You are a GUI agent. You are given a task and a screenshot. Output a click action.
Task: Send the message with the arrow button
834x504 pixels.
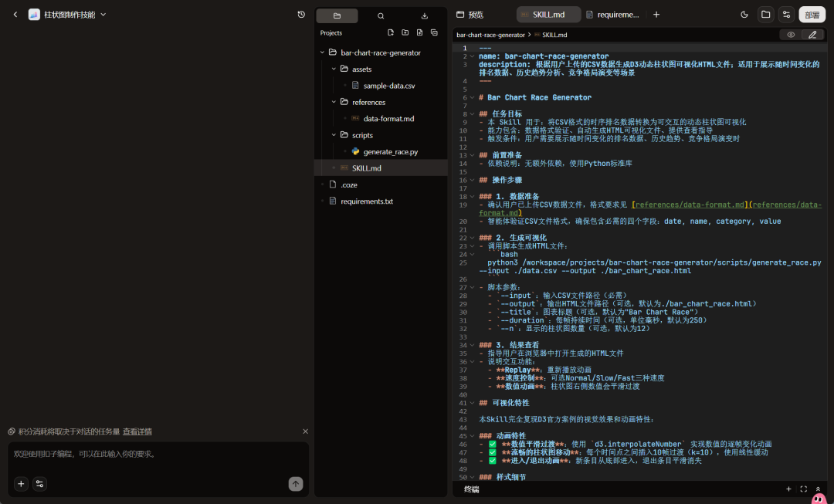pyautogui.click(x=296, y=484)
